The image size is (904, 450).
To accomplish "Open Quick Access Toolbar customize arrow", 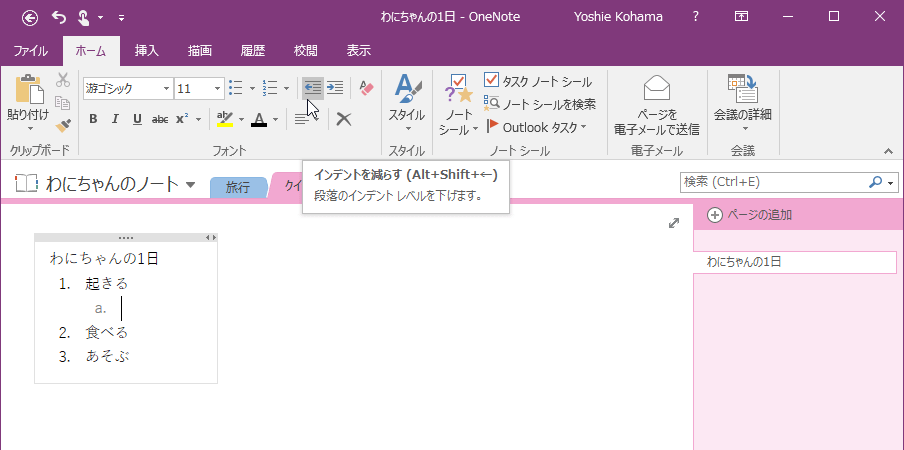I will pos(122,18).
